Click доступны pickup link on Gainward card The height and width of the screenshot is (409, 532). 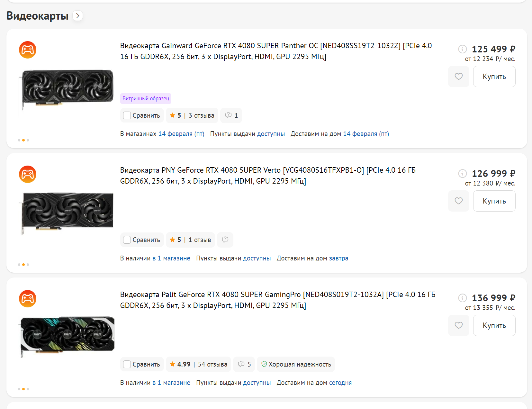click(271, 134)
